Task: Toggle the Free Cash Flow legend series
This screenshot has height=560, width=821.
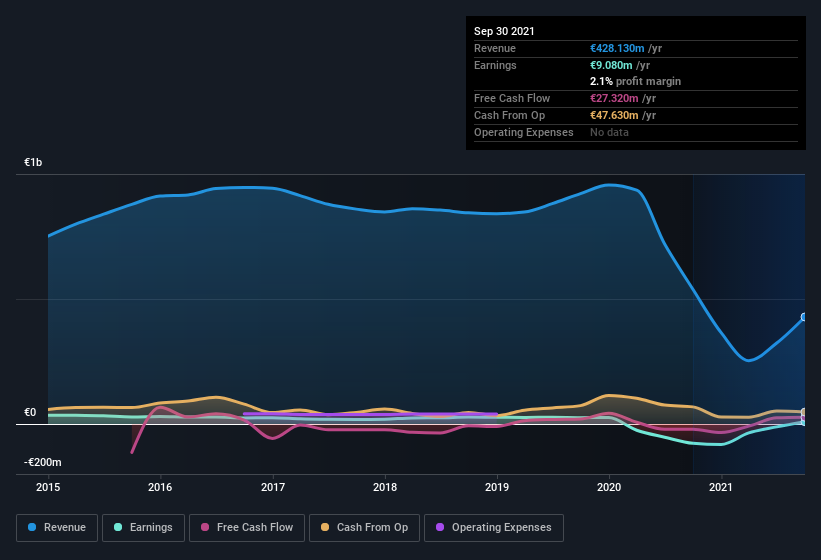Action: 247,528
